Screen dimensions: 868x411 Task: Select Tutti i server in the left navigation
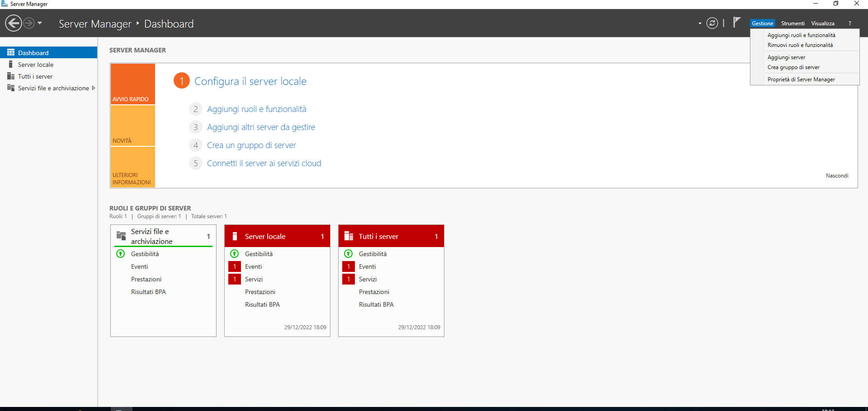click(49, 76)
